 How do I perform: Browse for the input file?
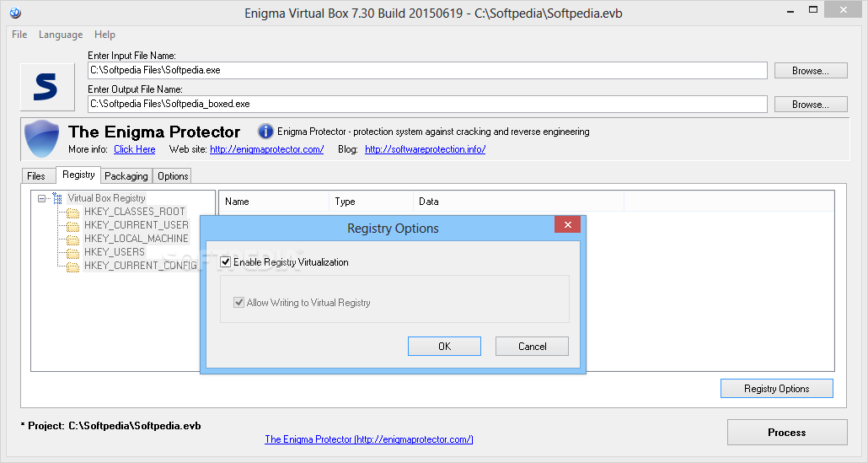pos(811,70)
